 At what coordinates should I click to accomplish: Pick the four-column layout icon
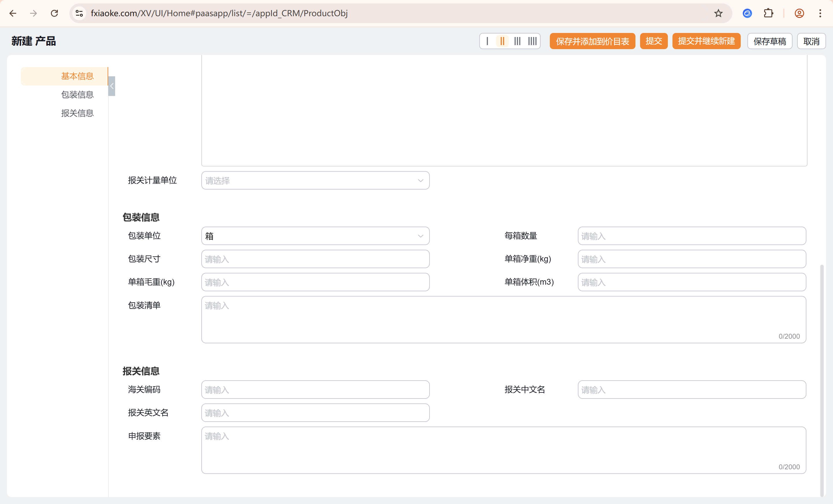[532, 41]
